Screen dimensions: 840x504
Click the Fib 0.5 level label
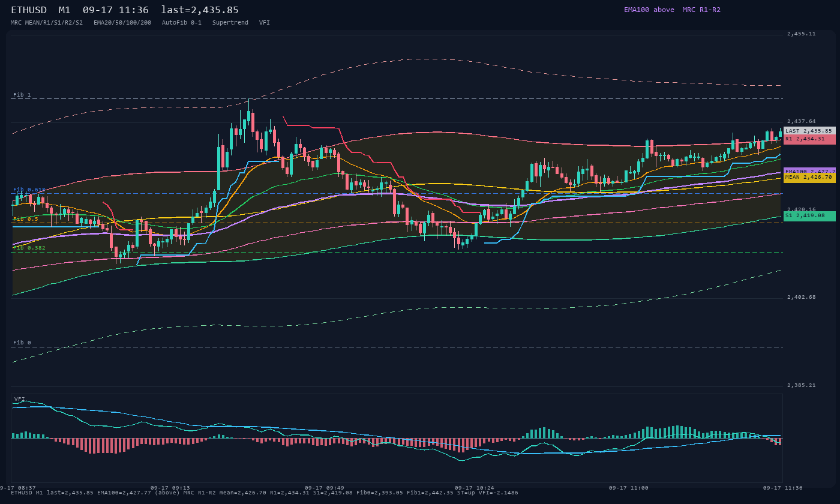pyautogui.click(x=26, y=219)
